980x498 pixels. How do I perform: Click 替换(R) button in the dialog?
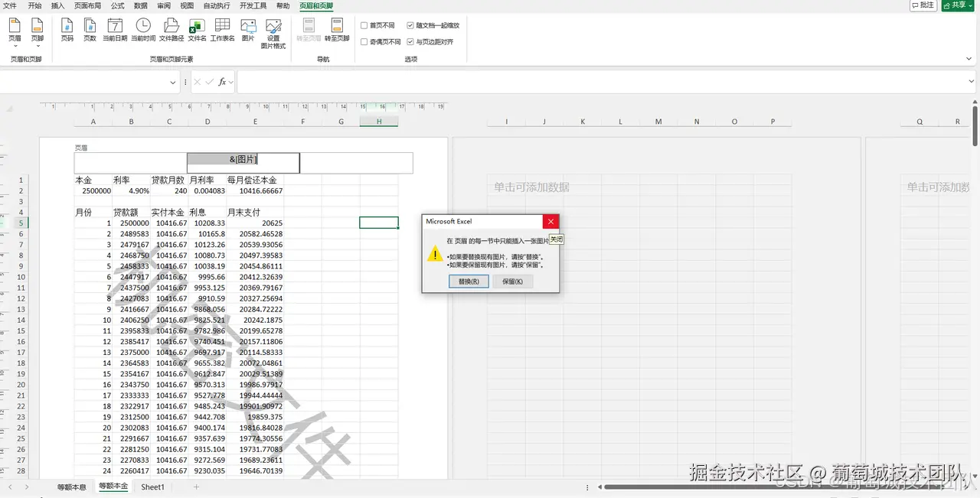click(469, 282)
